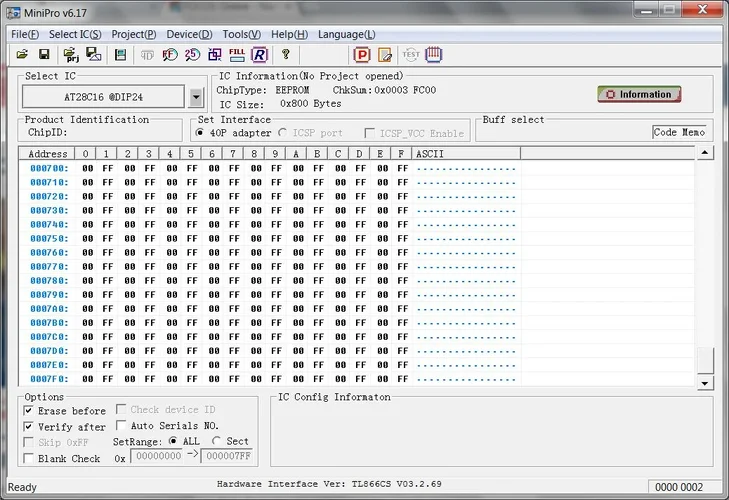
Task: Click the FILL buffer icon
Action: (237, 55)
